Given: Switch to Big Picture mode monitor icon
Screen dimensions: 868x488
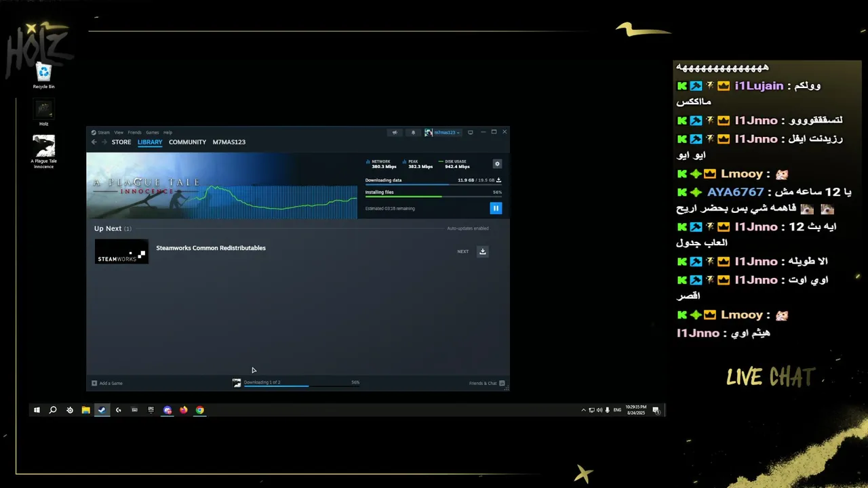Looking at the screenshot, I should (x=471, y=133).
